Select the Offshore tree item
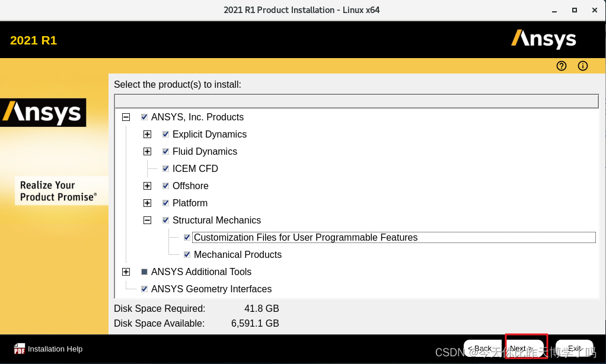The image size is (606, 364). click(190, 186)
